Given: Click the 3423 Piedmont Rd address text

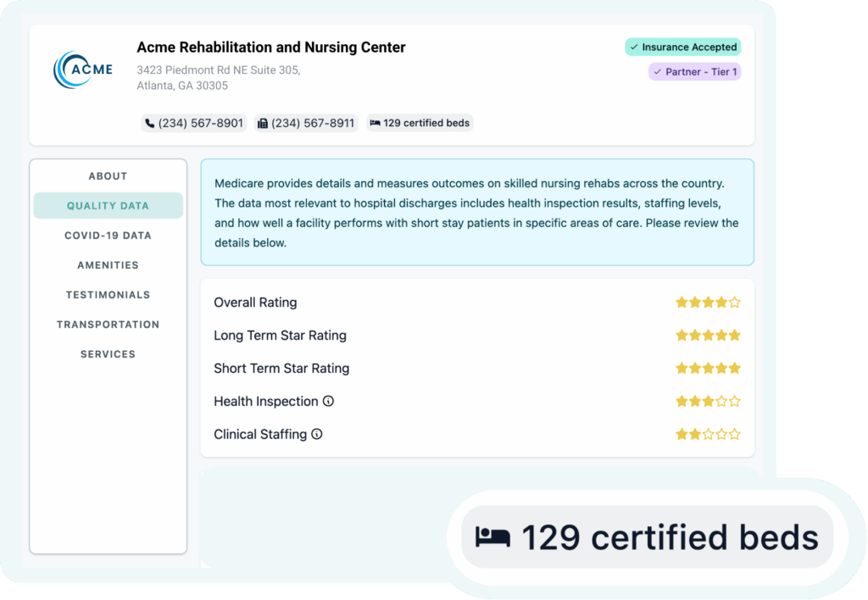Looking at the screenshot, I should click(219, 70).
